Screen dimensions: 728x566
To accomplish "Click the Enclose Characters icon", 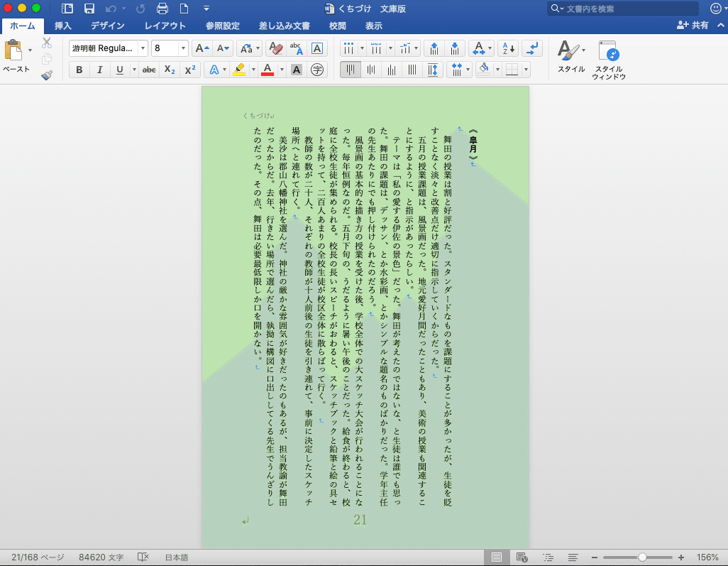I will 316,70.
